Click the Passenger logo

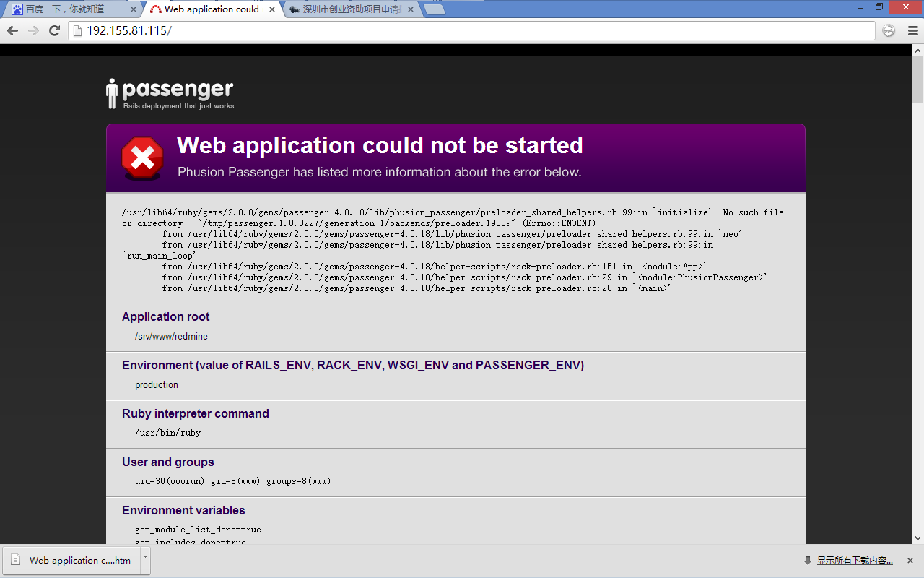tap(170, 94)
